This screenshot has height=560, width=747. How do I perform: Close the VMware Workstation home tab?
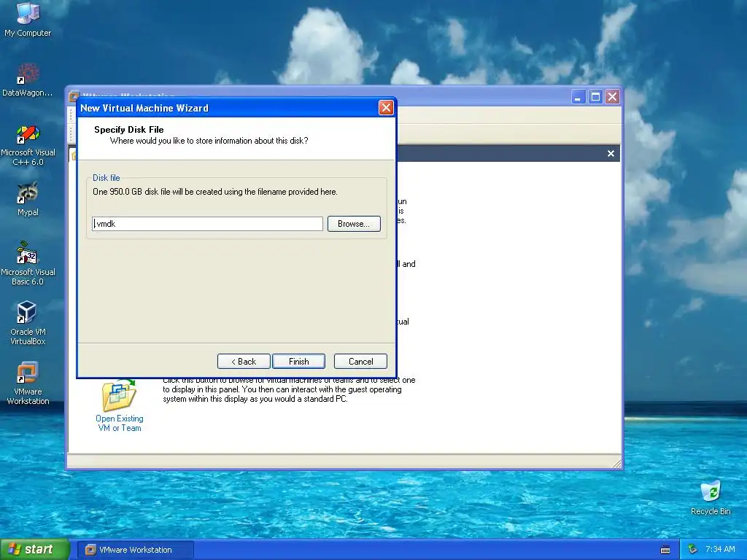pos(611,153)
